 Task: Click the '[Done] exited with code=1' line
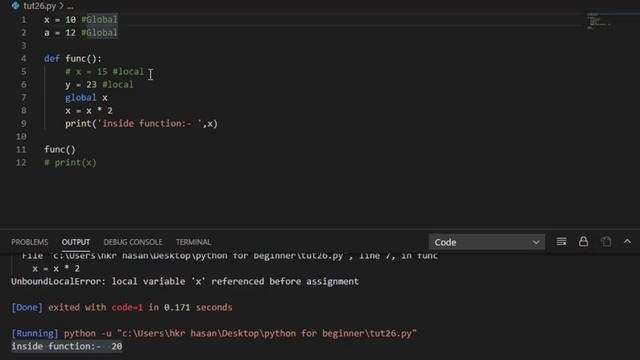click(x=122, y=307)
